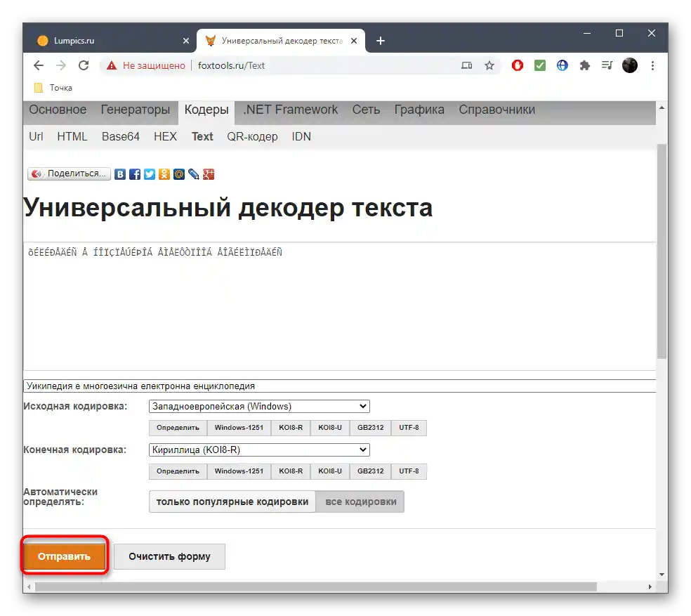Screen dimensions: 691x616
Task: Go to the QR-кодер page
Action: tap(252, 137)
